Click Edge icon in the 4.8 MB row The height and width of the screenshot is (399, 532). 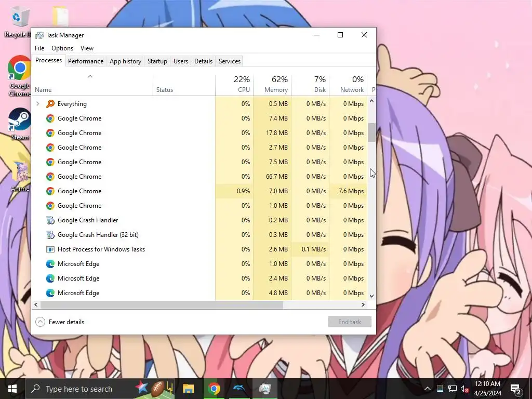tap(50, 293)
